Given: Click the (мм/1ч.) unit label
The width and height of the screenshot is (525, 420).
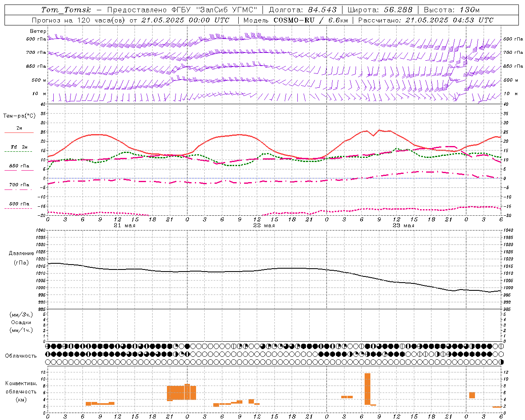Looking at the screenshot, I should point(21,330).
